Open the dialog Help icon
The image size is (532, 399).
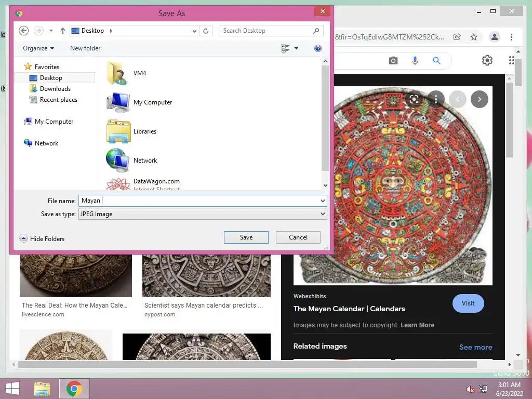point(318,48)
